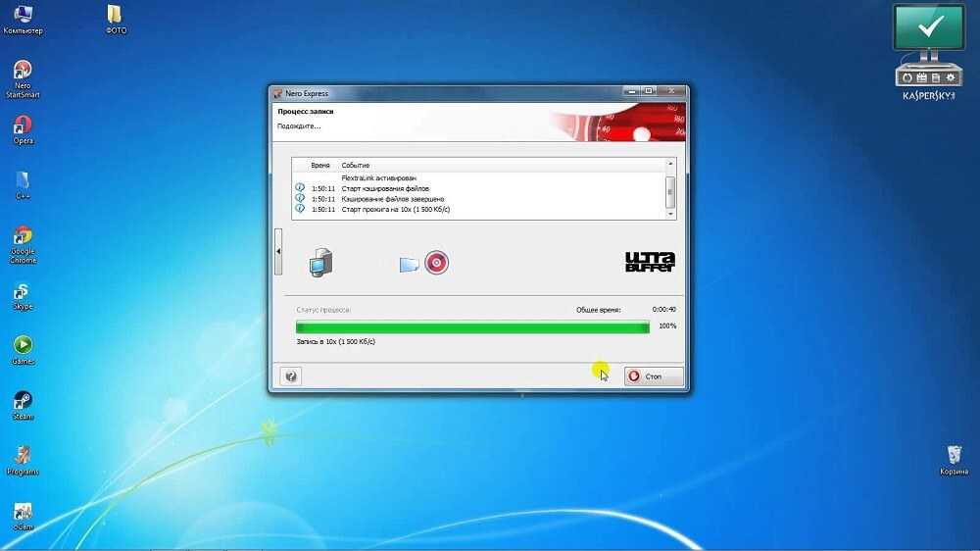Launch the Skype desktop icon
980x551 pixels.
tap(22, 294)
